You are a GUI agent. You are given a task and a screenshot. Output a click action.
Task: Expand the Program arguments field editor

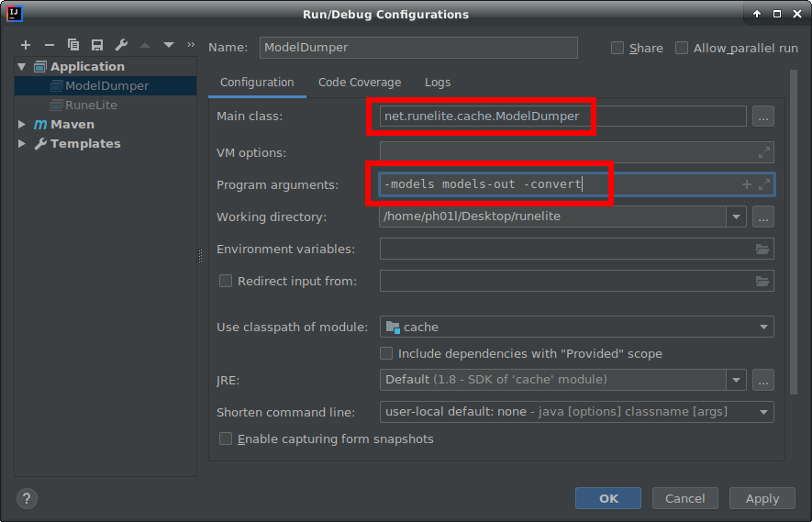764,184
